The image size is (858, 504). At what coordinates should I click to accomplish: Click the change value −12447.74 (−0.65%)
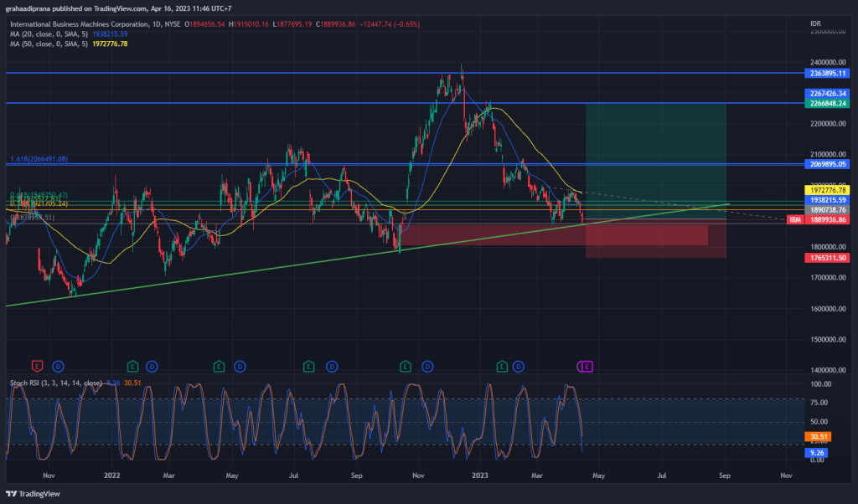(x=390, y=24)
